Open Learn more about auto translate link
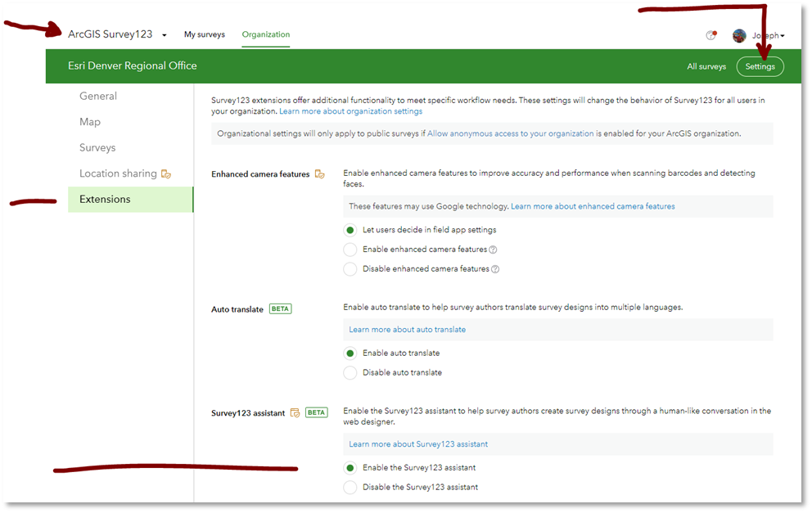The width and height of the screenshot is (812, 513). click(407, 330)
